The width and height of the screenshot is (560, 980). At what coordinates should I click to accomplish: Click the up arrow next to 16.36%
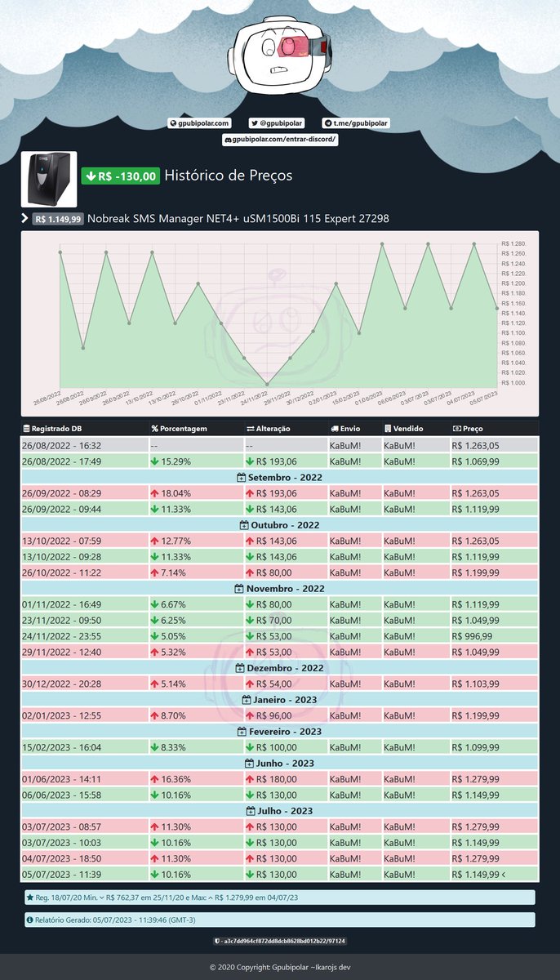(x=154, y=779)
